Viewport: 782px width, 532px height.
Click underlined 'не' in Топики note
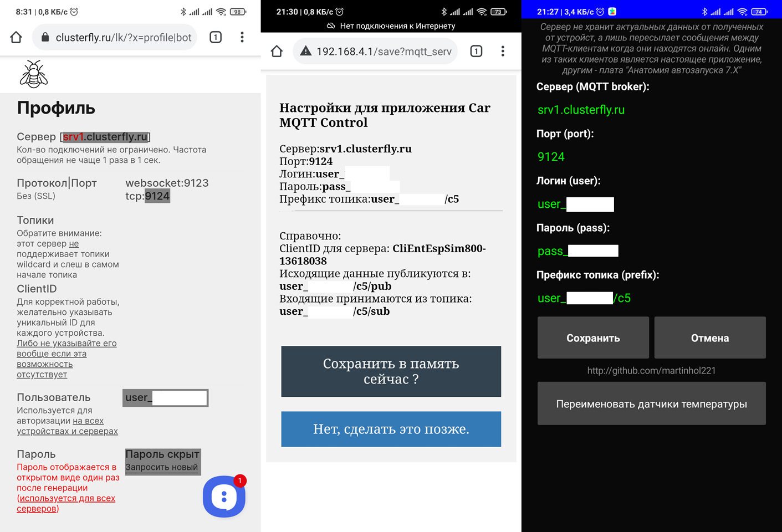pyautogui.click(x=74, y=244)
